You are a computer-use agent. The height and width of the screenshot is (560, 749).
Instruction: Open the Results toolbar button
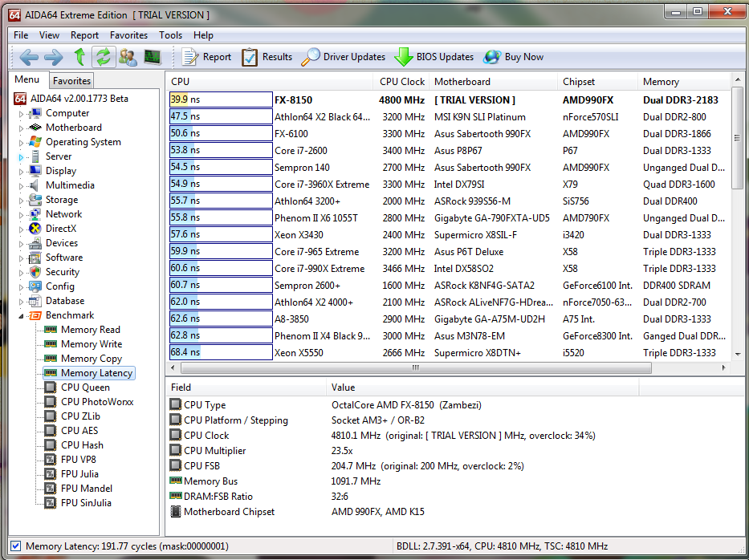(267, 57)
